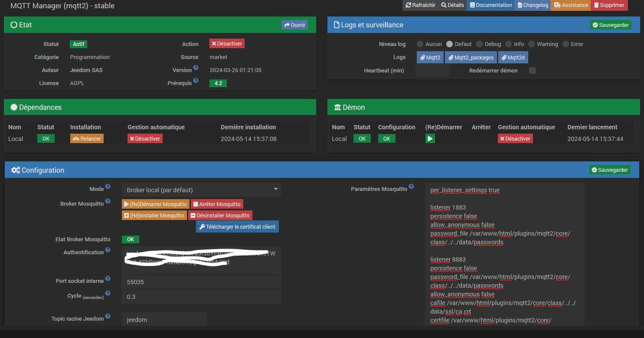644x338 pixels.
Task: Click inside the Paramètres Mosquitto text area
Action: click(505, 254)
